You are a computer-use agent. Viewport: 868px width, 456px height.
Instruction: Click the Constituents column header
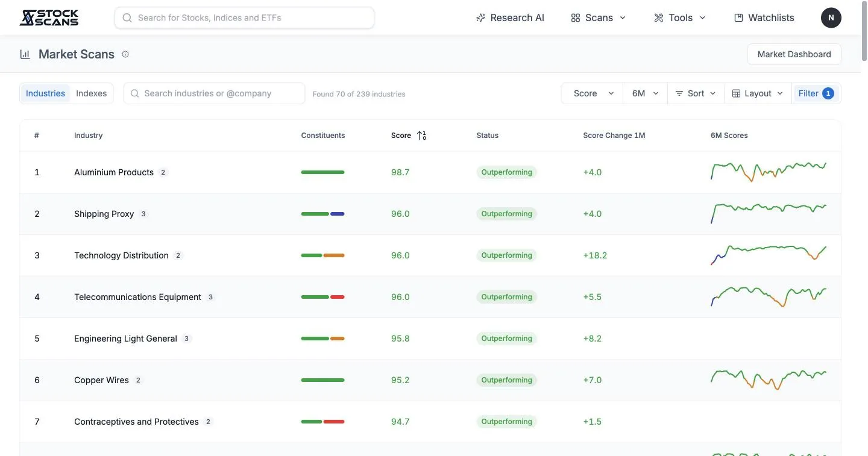[323, 136]
